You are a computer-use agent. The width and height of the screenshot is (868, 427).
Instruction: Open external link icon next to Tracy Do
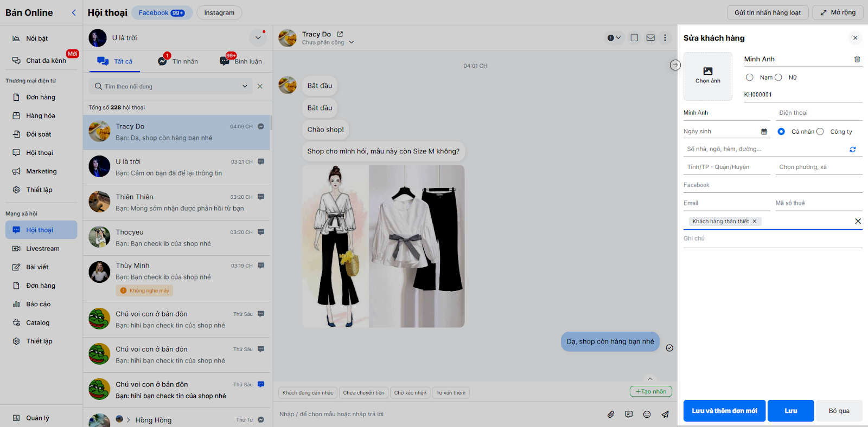(x=340, y=34)
